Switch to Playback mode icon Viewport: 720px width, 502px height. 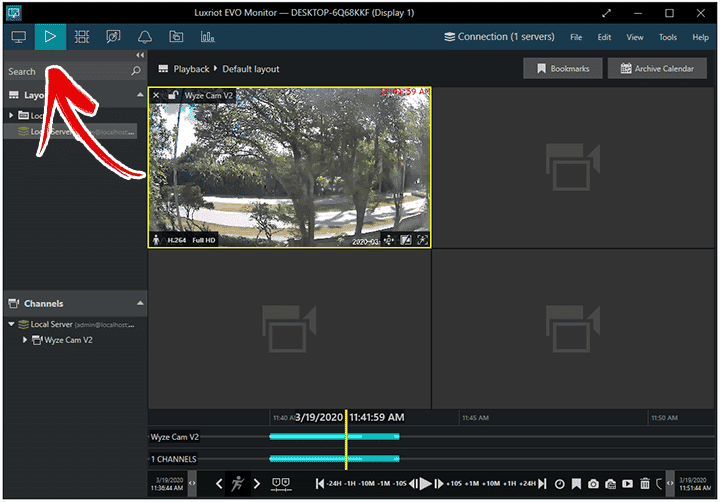click(50, 37)
